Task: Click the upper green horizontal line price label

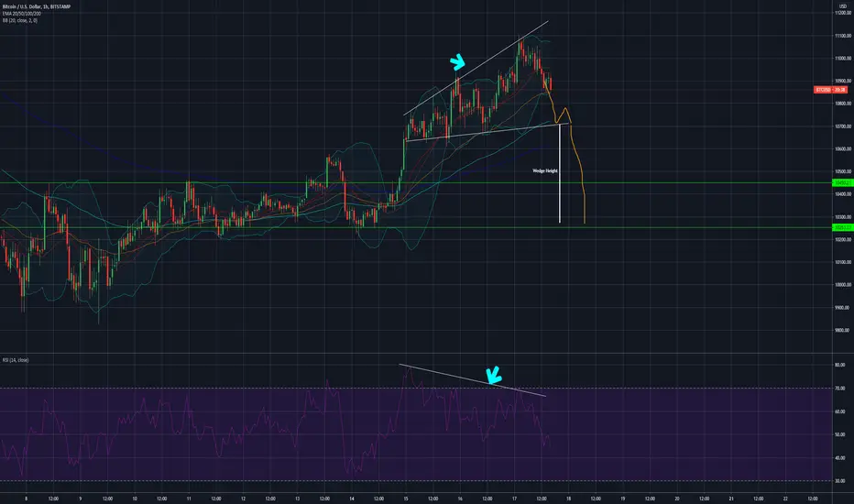Action: 843,183
